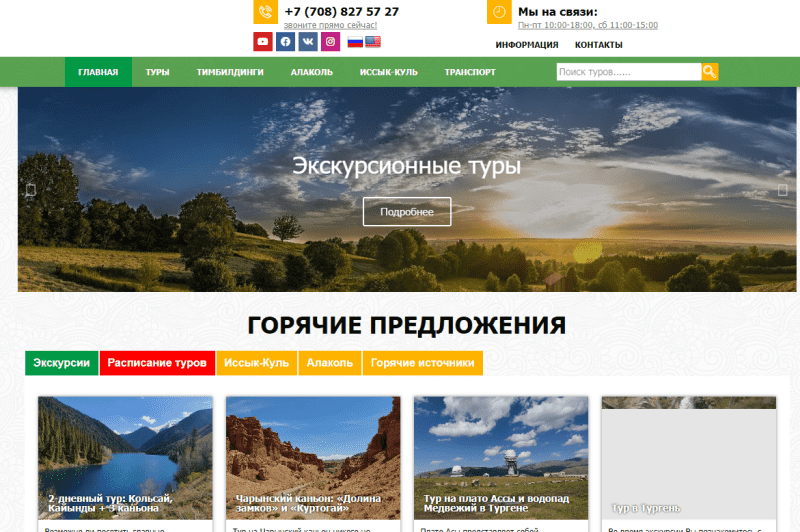
Task: Select the yellow Алаколь tab
Action: (330, 363)
